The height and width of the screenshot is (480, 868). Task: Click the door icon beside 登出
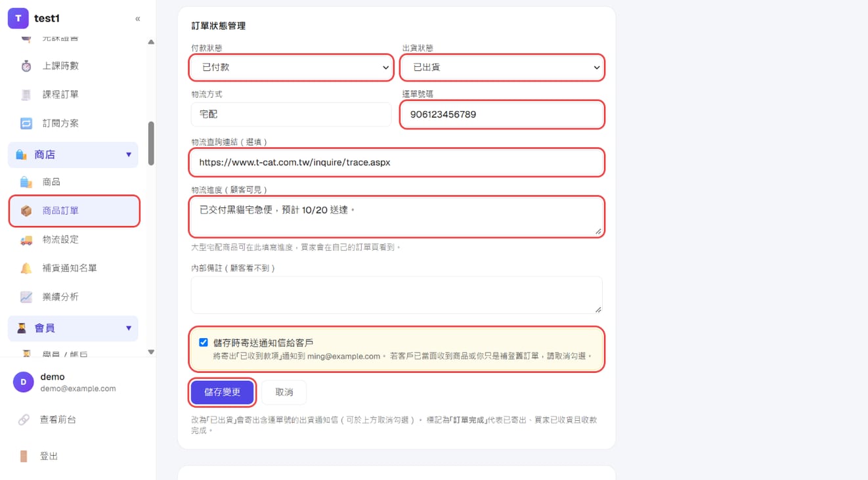pos(24,456)
